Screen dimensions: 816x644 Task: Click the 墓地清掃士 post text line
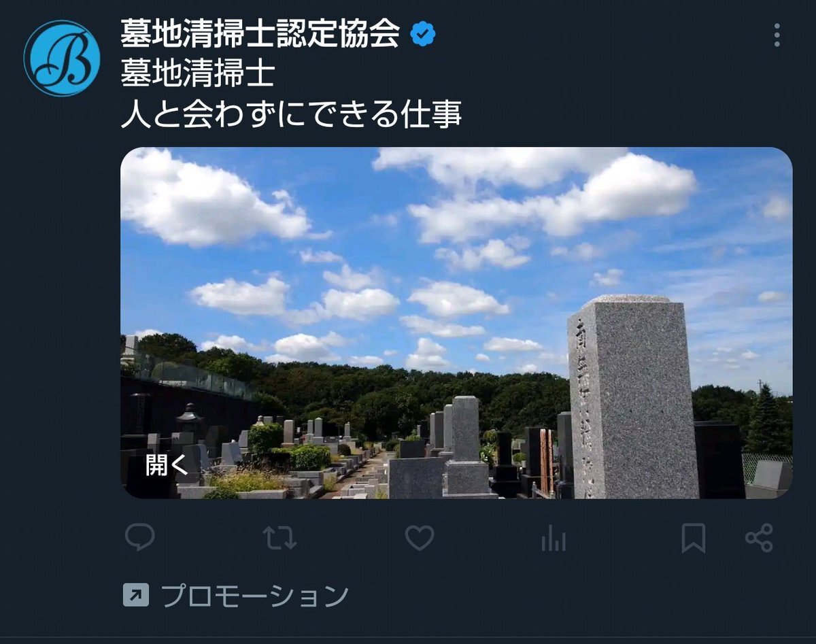pyautogui.click(x=197, y=73)
